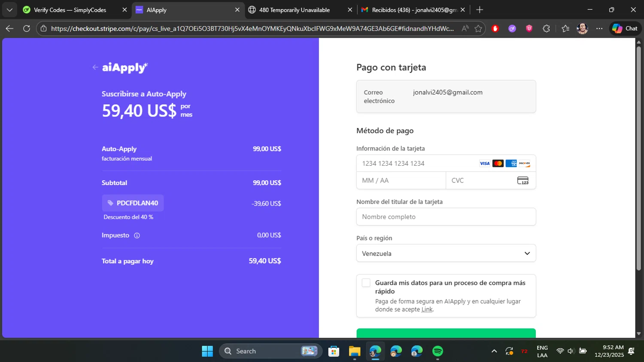Click the green subscribe button
The image size is (644, 362).
446,333
